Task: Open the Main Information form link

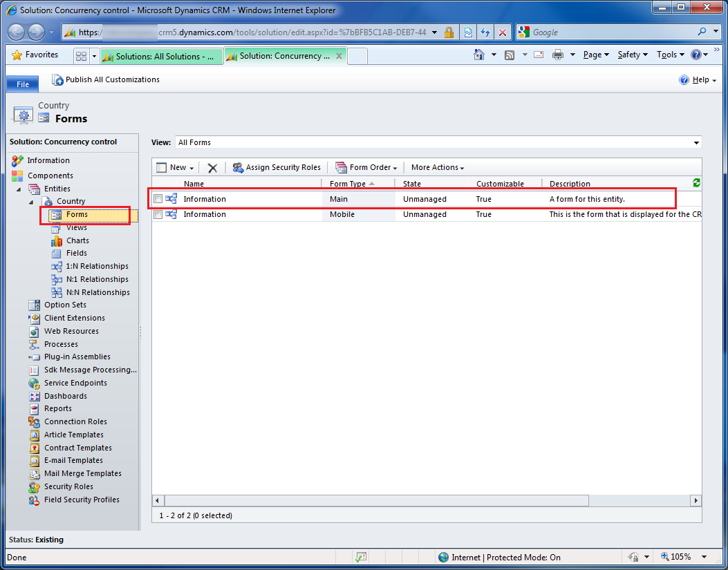Action: [205, 199]
